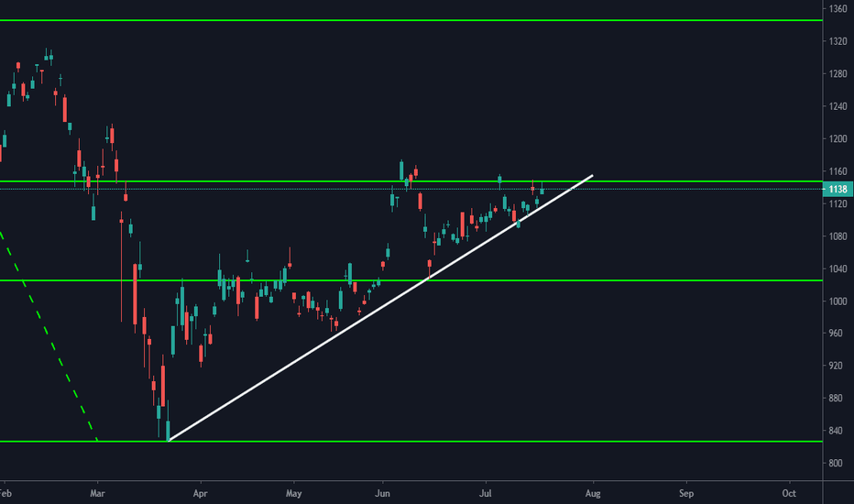
Task: Click the 1200 price axis label
Action: coord(838,139)
